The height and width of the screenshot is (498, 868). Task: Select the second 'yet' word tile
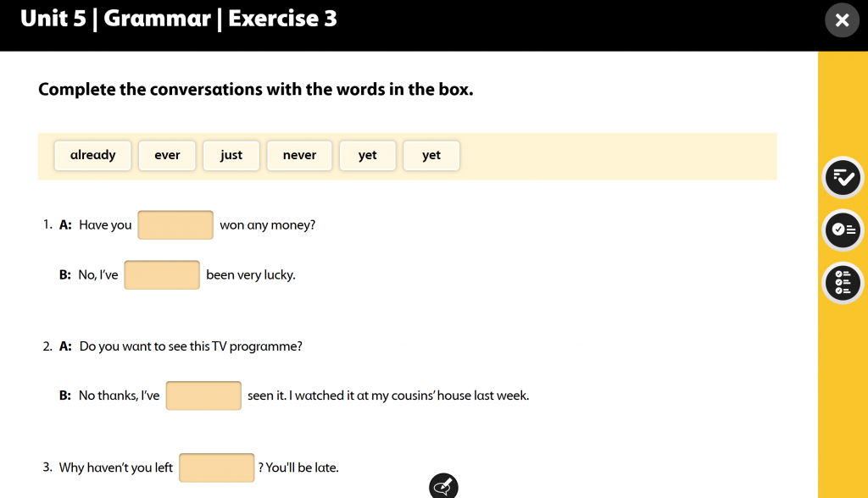(431, 156)
